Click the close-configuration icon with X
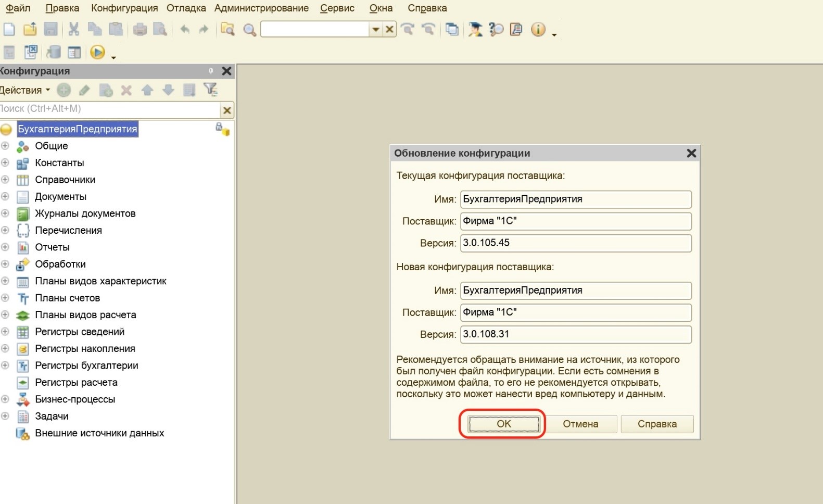Image resolution: width=823 pixels, height=504 pixels. point(31,52)
